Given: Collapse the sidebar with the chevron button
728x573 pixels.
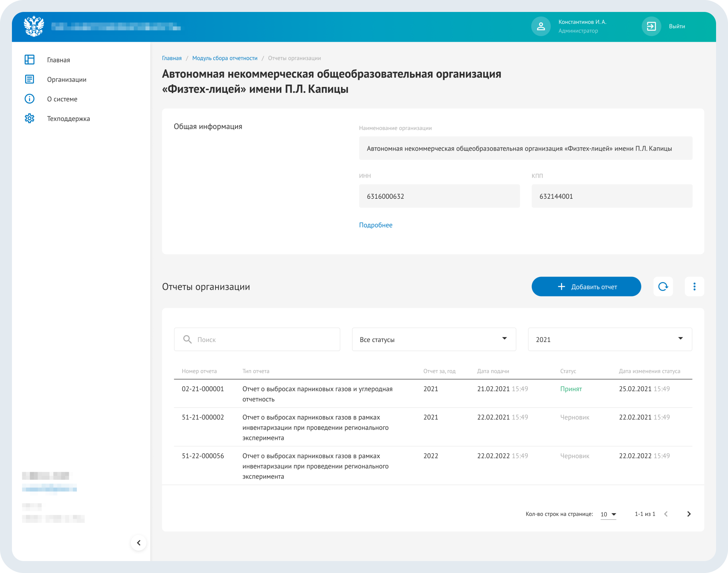Looking at the screenshot, I should (x=138, y=543).
